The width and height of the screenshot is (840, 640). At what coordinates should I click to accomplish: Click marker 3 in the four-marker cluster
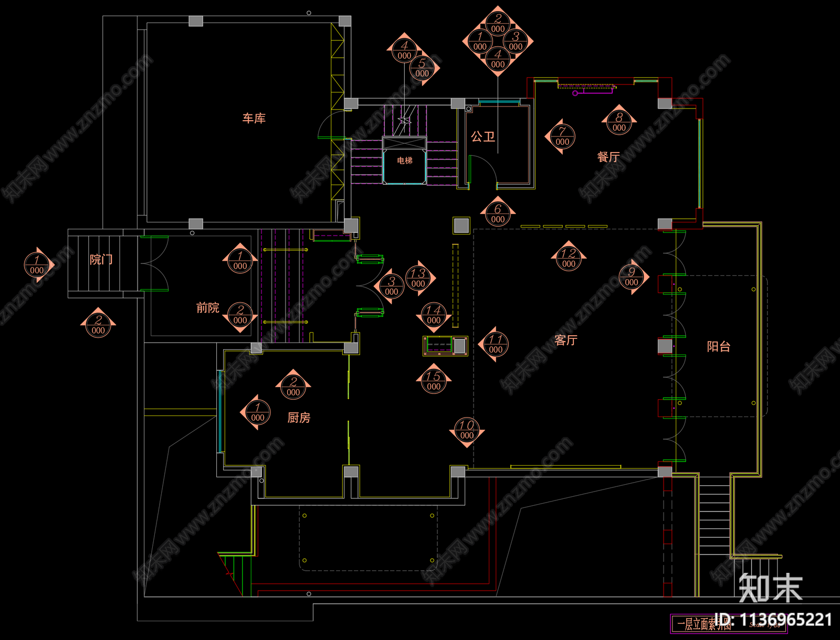(x=518, y=40)
